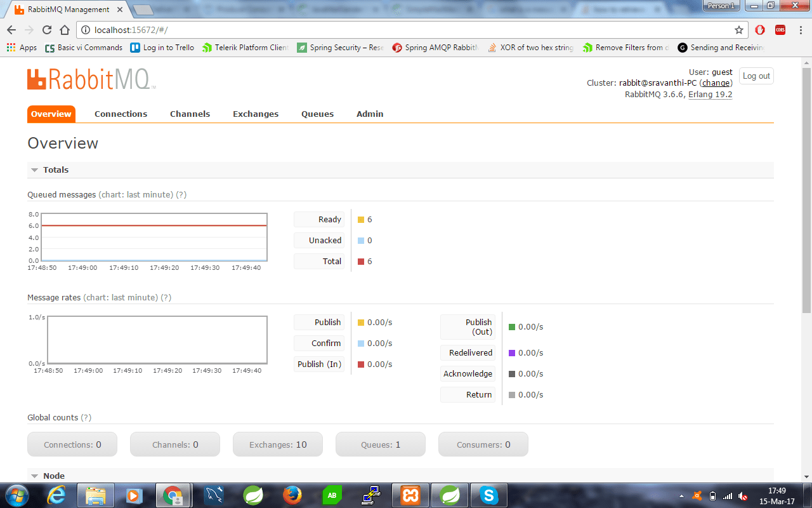Viewport: 812px width, 508px height.
Task: Open Firefox from taskbar
Action: pyautogui.click(x=292, y=495)
